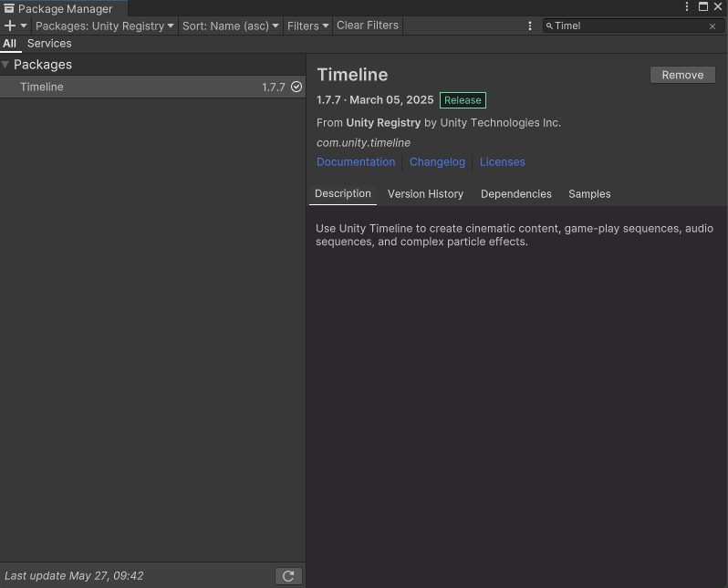This screenshot has width=728, height=588.
Task: Click the package description paragraph
Action: (515, 235)
